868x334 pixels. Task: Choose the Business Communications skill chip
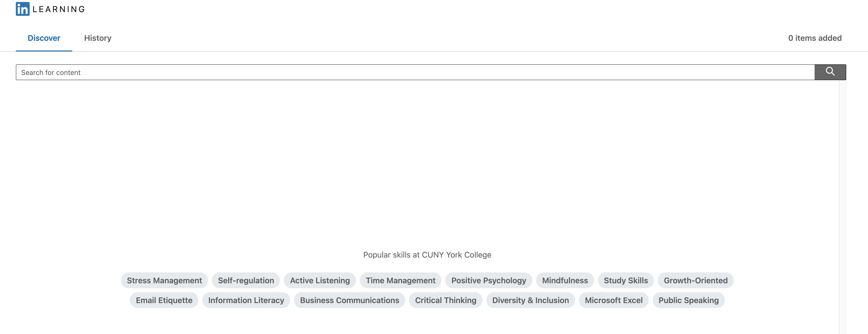pos(349,300)
